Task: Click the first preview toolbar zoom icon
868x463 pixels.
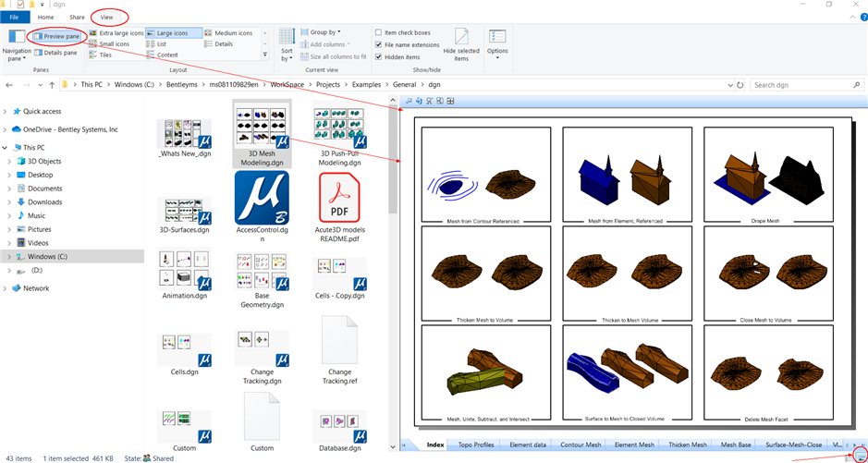Action: coord(409,101)
